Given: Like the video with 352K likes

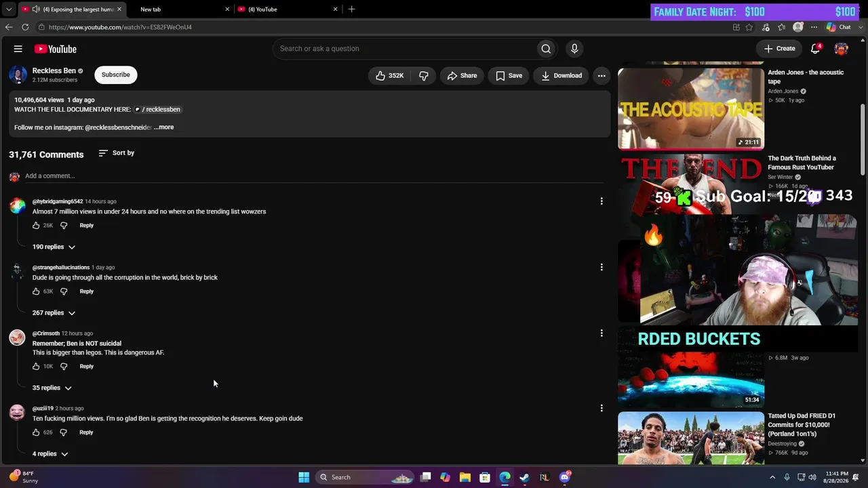Looking at the screenshot, I should [x=390, y=76].
